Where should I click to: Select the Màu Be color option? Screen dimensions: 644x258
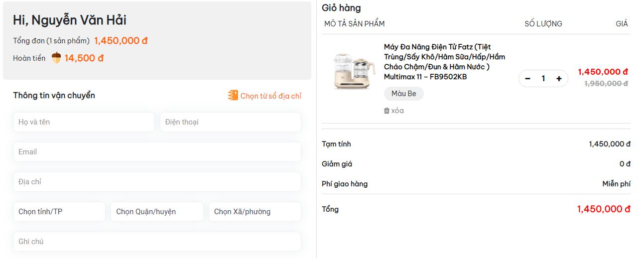(403, 94)
